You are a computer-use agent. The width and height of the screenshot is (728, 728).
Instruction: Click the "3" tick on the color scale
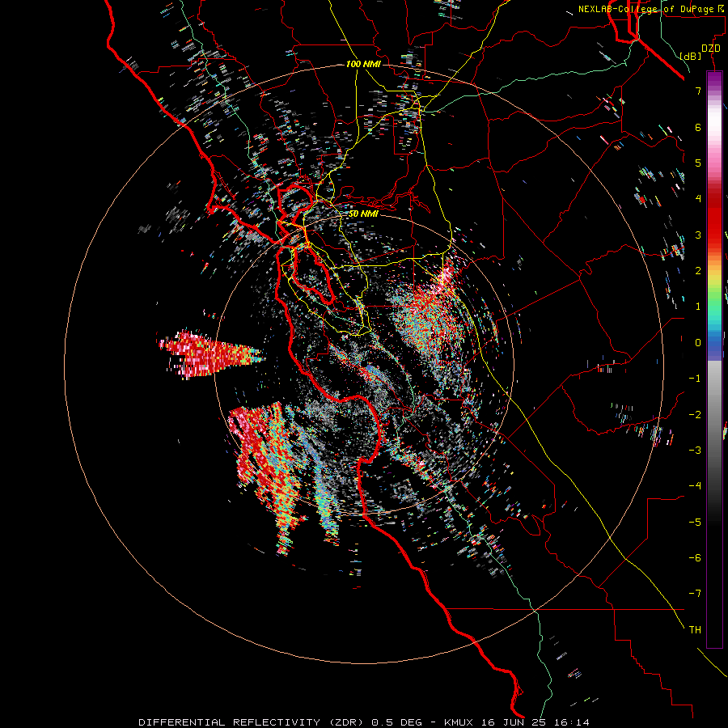pos(698,235)
